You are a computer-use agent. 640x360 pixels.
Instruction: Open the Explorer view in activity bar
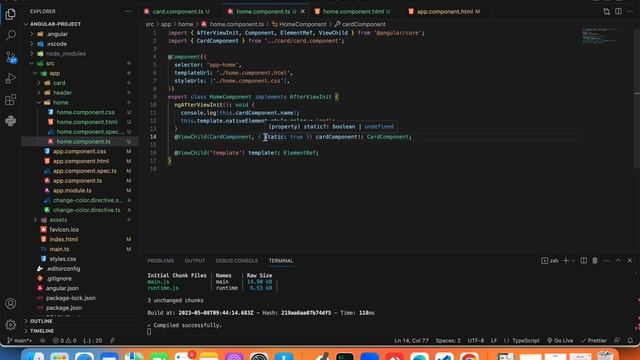11,14
